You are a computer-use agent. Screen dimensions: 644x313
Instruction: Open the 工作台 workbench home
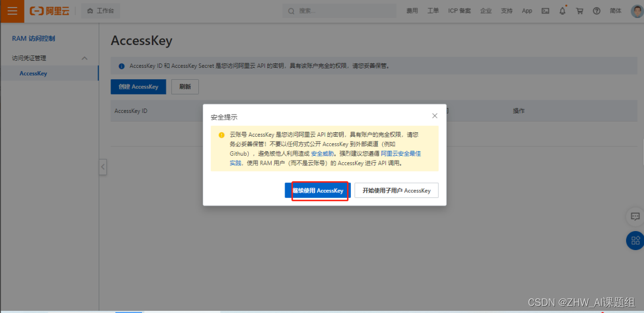click(x=101, y=11)
